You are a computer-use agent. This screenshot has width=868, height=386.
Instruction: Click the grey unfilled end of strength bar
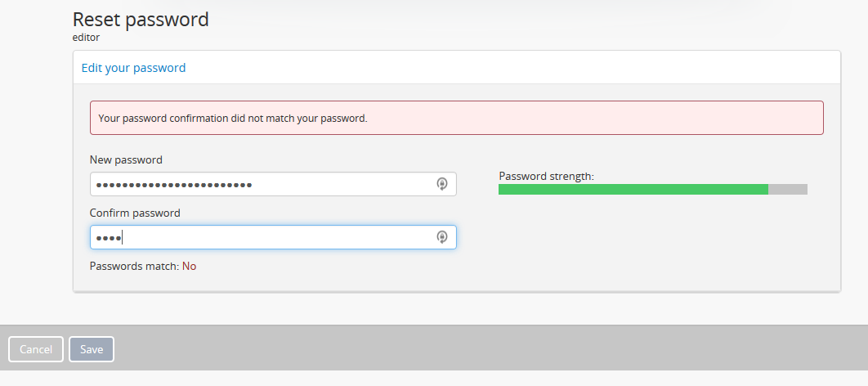788,190
